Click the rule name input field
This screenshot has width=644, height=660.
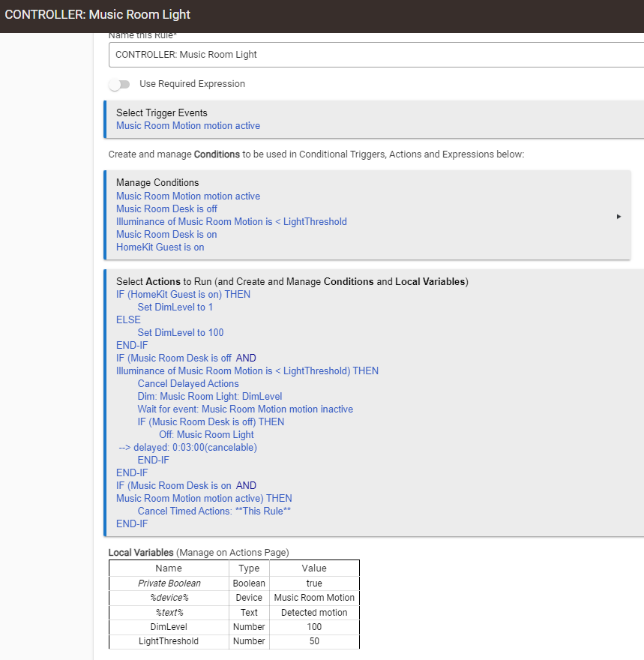[375, 55]
